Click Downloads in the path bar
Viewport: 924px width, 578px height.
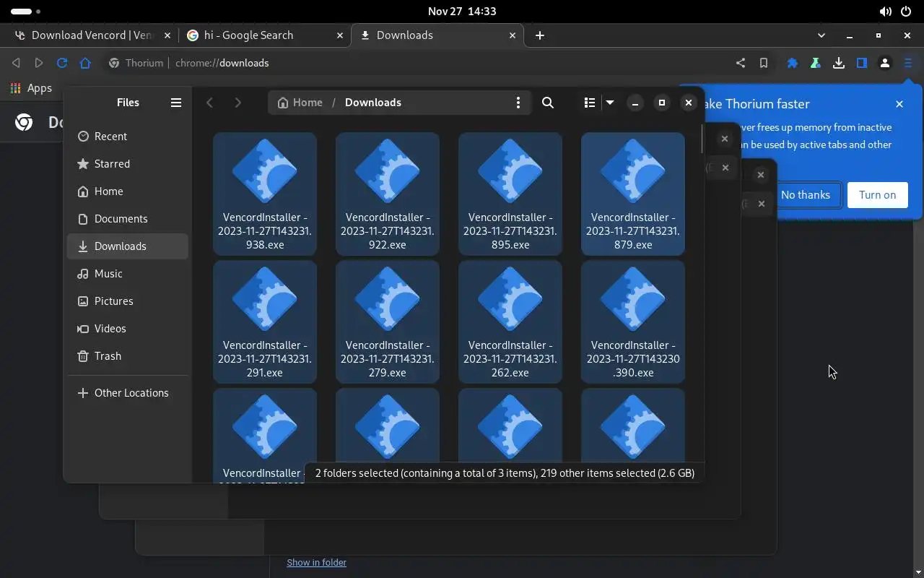click(x=373, y=103)
